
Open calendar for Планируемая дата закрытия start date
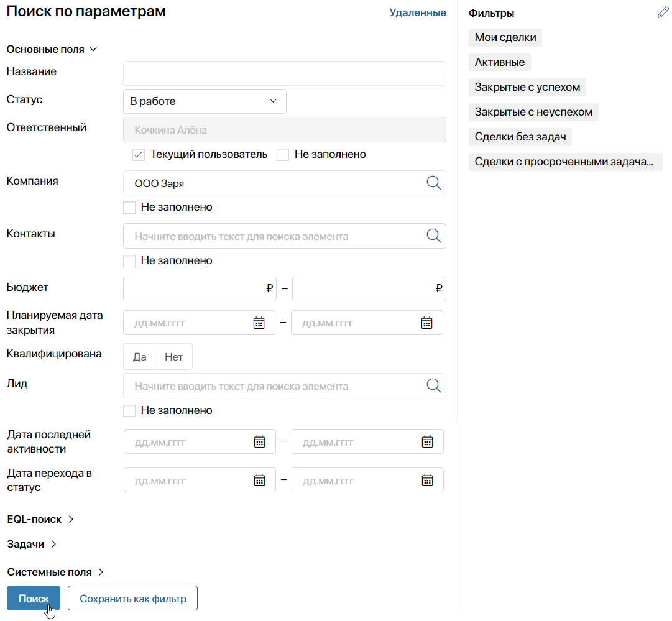point(259,323)
